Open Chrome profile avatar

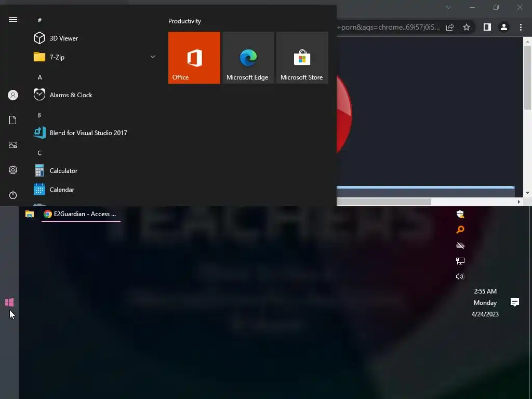504,27
